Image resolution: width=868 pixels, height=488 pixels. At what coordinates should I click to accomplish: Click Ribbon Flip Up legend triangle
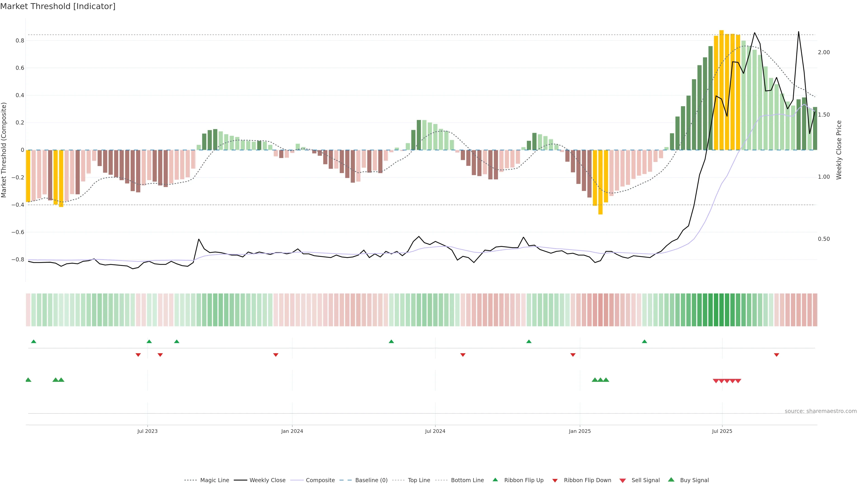point(495,480)
